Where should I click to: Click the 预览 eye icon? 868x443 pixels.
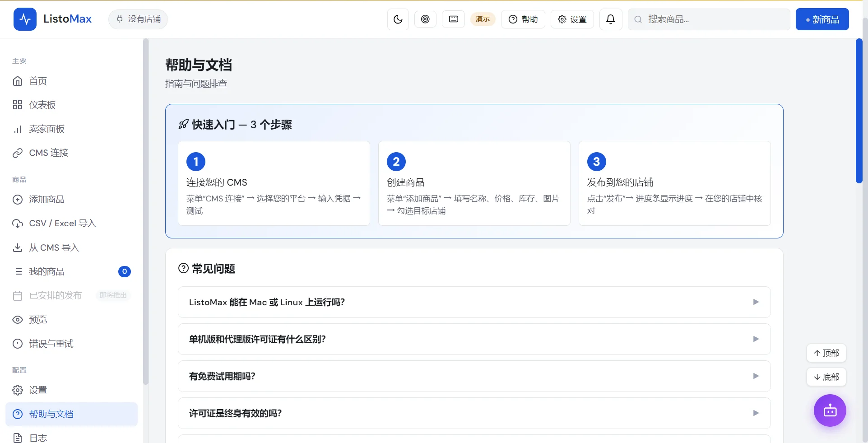point(18,320)
